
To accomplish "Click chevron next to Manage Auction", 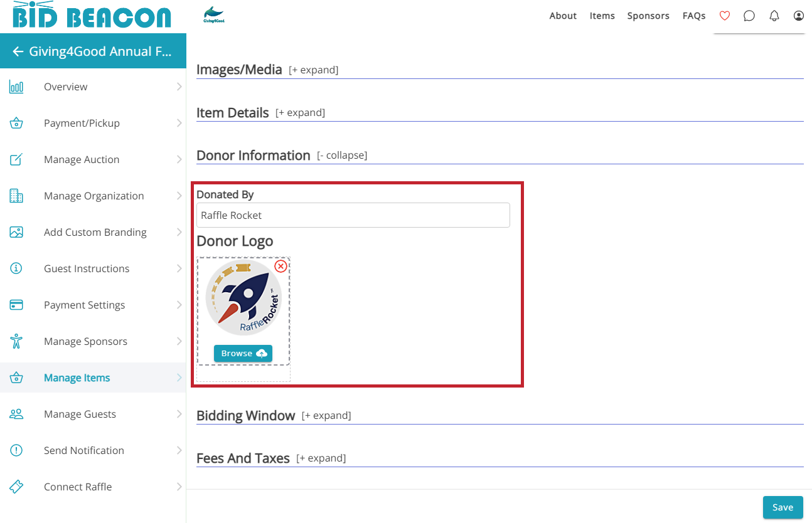I will point(179,160).
